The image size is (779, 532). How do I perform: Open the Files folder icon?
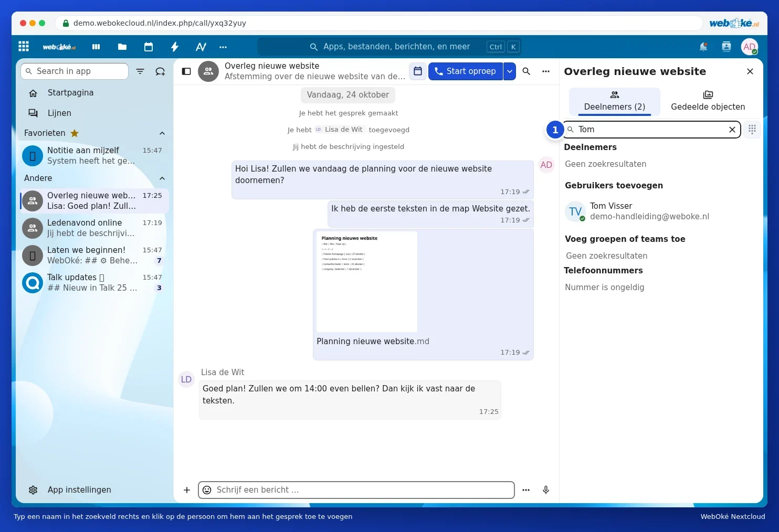click(x=122, y=47)
